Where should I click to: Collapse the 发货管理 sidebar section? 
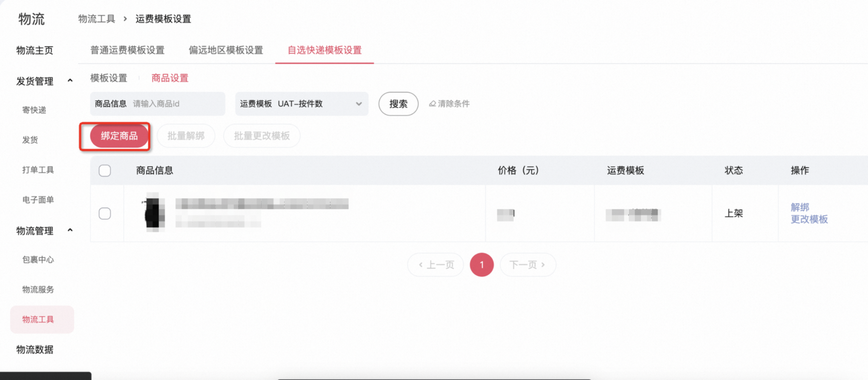click(x=70, y=81)
